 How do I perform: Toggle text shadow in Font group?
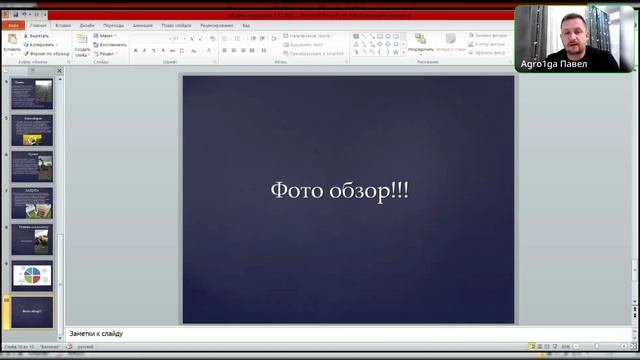[163, 51]
